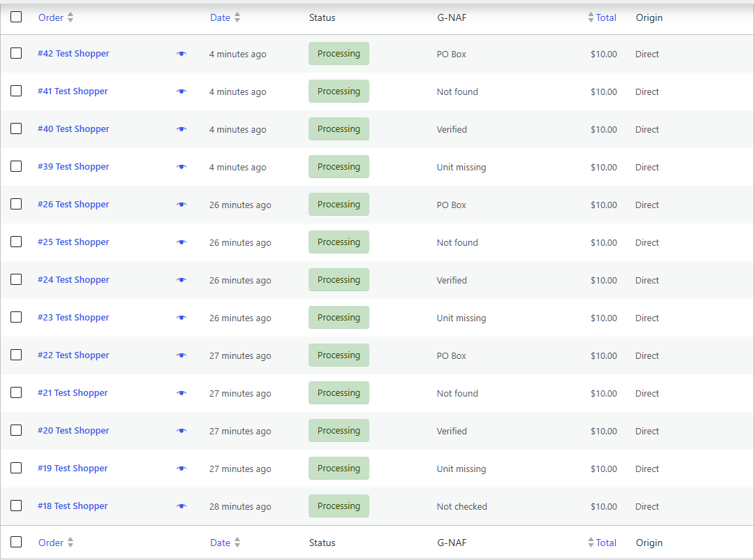View order #19 Test Shopper
Viewport: 754px width, 560px height.
(x=73, y=468)
